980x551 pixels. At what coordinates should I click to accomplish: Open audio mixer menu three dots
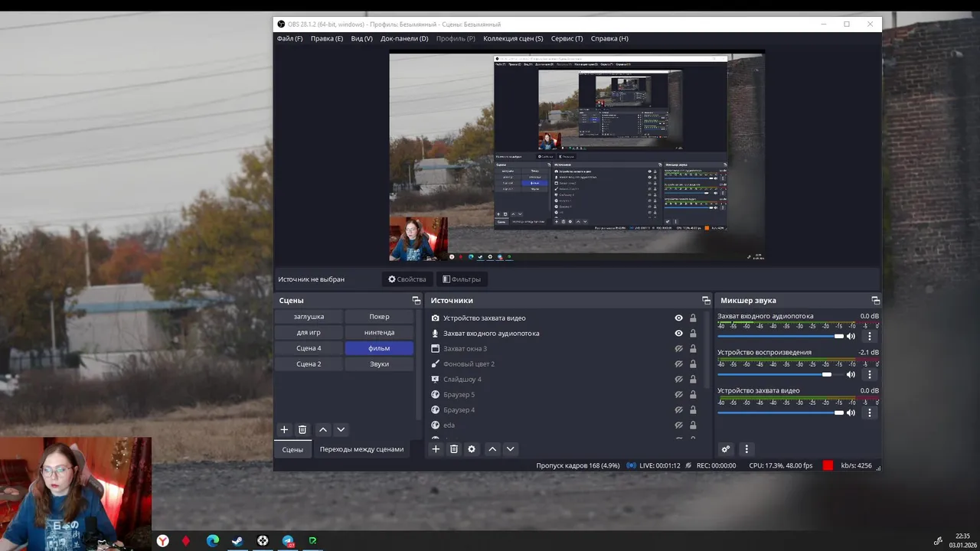[746, 449]
